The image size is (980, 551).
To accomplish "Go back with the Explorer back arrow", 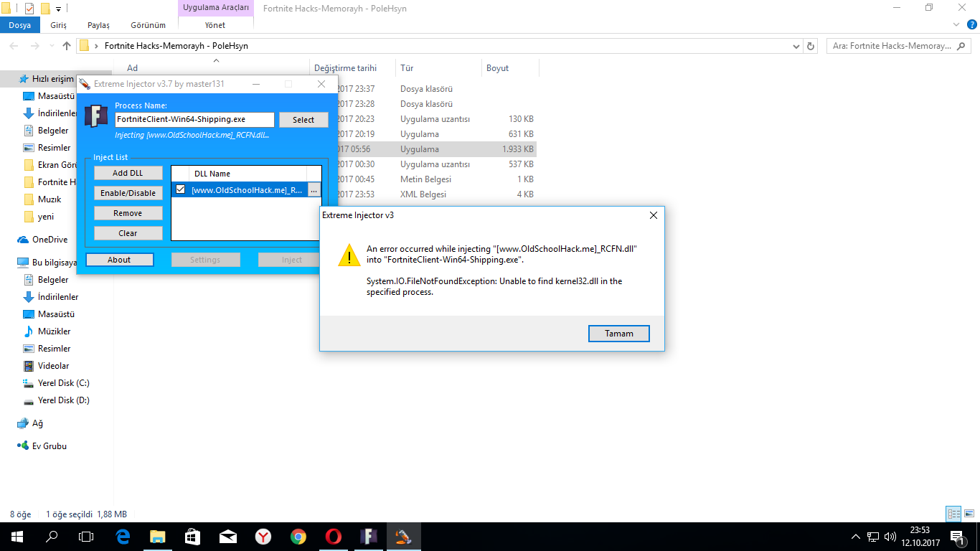I will click(14, 46).
